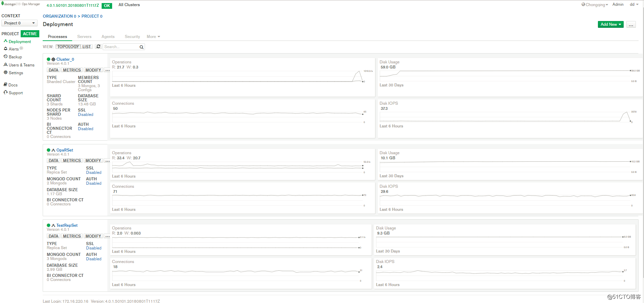Click the METRICS button for TestRepSet
644x303 pixels.
coord(72,236)
